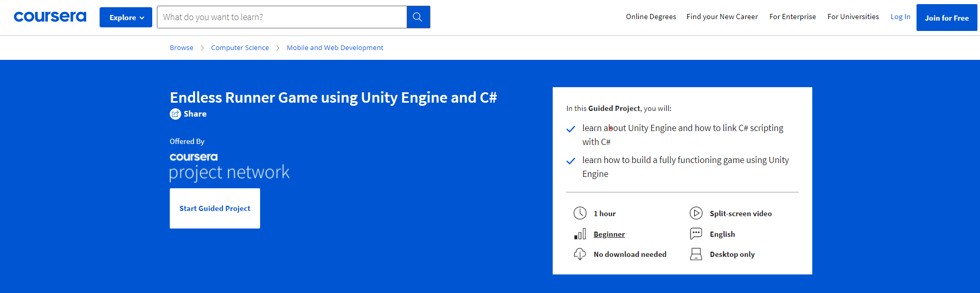Open the Explore dropdown menu
Image resolution: width=980 pixels, height=293 pixels.
coord(126,18)
